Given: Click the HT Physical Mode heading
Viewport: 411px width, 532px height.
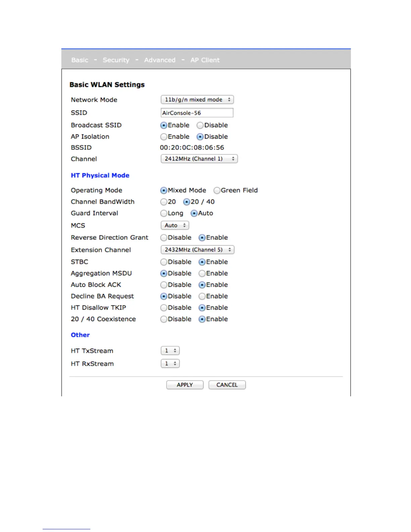Looking at the screenshot, I should pos(100,175).
